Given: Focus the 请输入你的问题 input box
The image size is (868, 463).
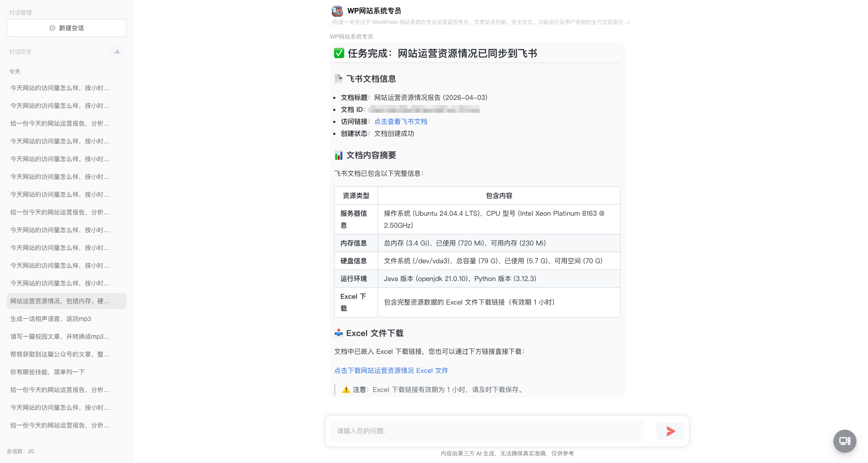Looking at the screenshot, I should [x=486, y=431].
